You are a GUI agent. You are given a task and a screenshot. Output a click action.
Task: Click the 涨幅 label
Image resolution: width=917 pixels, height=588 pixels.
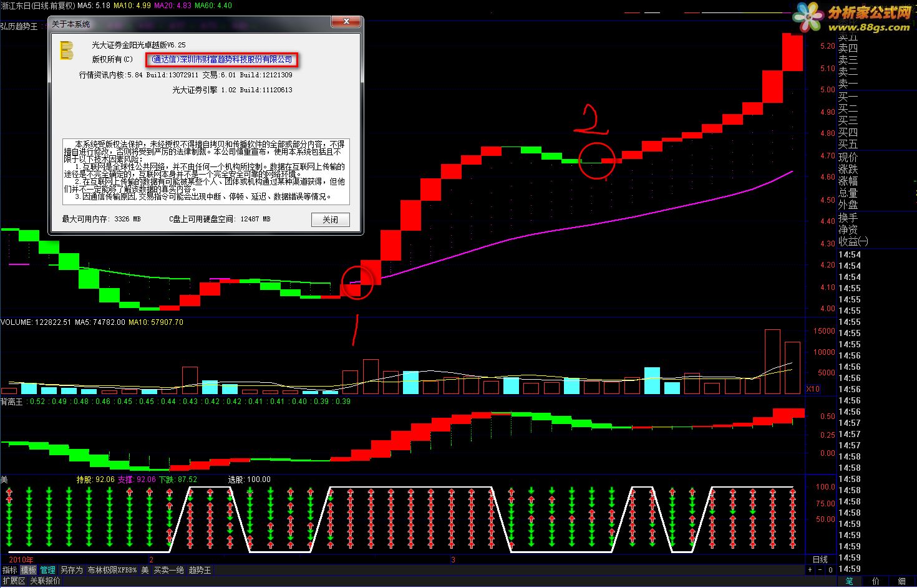tap(848, 181)
